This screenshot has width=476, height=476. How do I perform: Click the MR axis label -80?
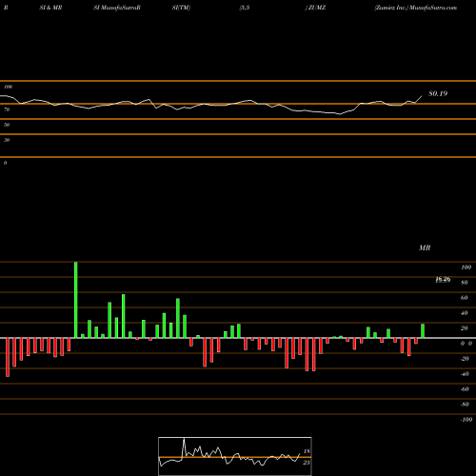click(x=465, y=405)
